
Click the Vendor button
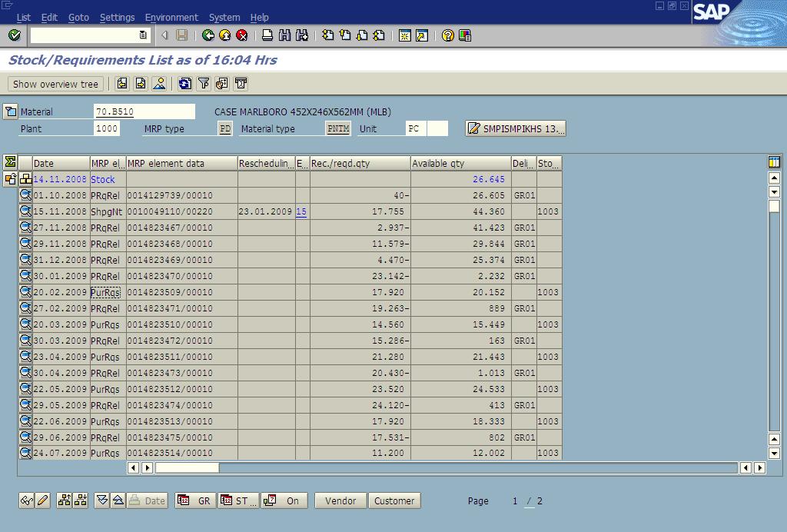point(340,500)
